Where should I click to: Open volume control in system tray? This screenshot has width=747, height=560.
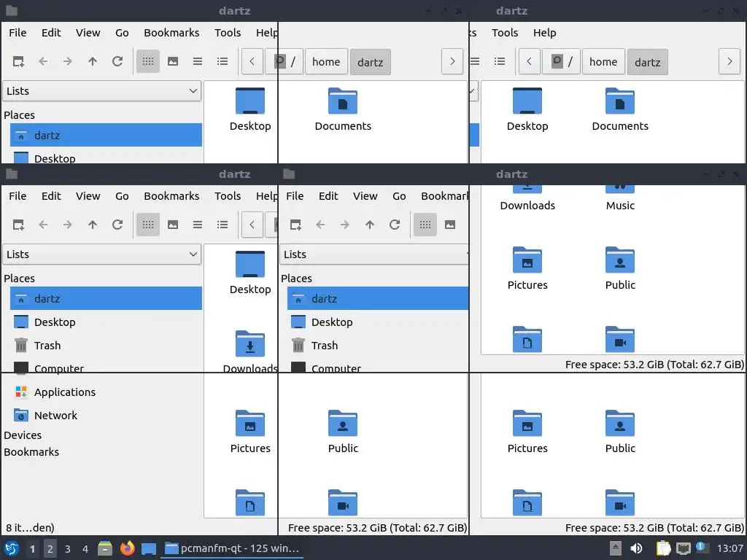coord(636,548)
